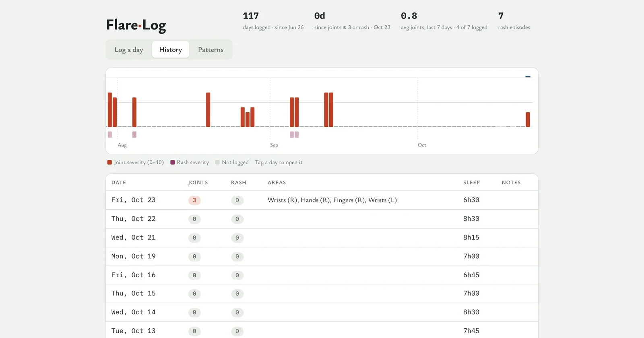Click the 117 days logged stat
Screen dimensions: 644x338
tap(273, 21)
